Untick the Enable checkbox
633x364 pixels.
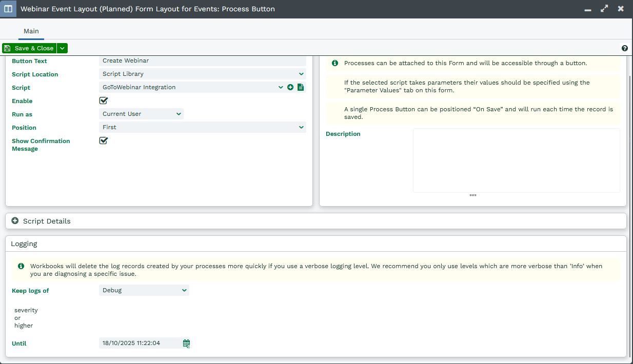(104, 101)
